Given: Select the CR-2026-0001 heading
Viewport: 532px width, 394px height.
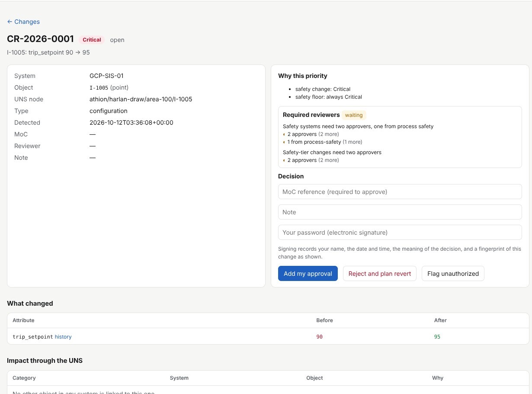Looking at the screenshot, I should (x=41, y=39).
